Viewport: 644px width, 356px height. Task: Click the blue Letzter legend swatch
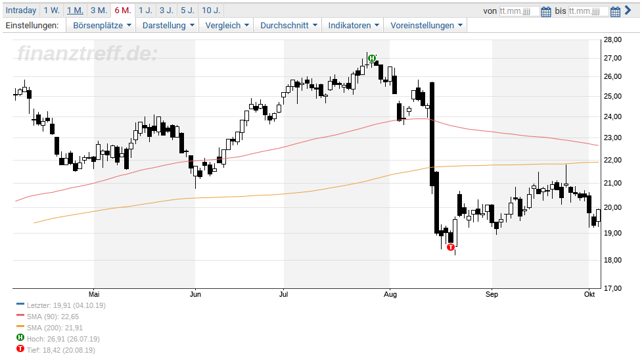click(x=20, y=304)
